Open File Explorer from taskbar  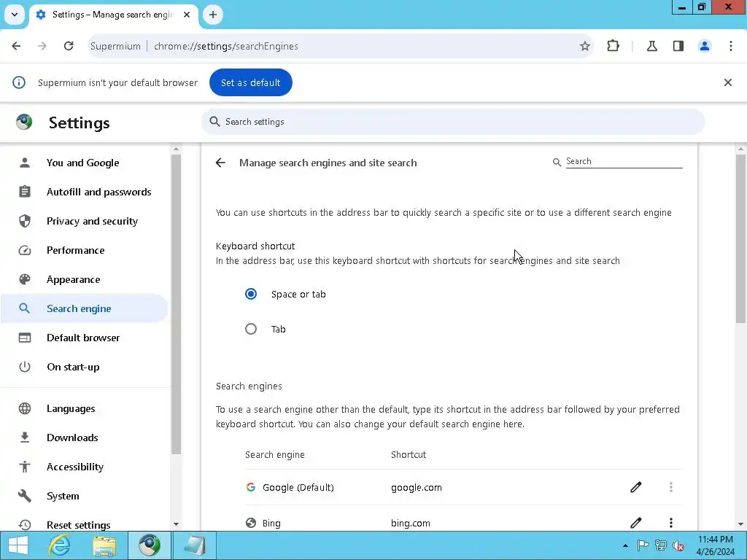[104, 545]
